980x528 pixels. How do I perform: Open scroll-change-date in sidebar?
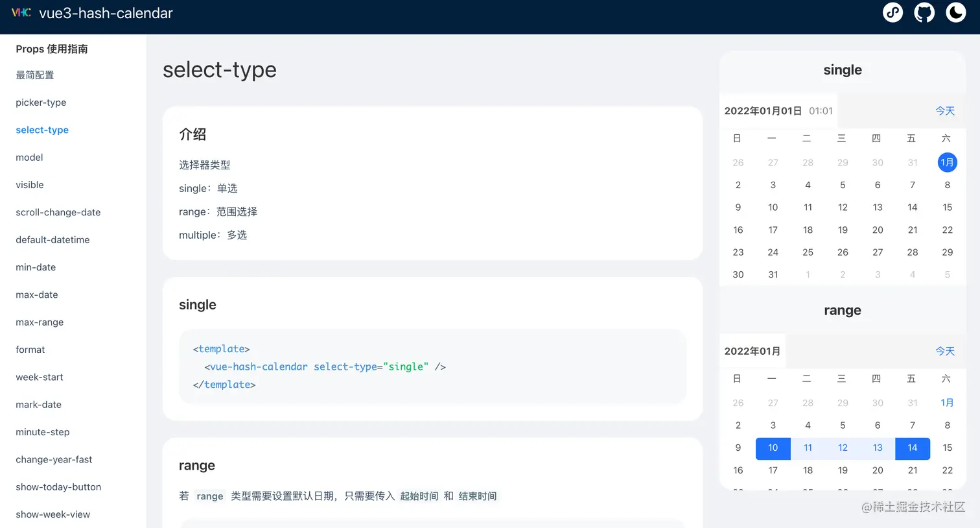(x=58, y=212)
